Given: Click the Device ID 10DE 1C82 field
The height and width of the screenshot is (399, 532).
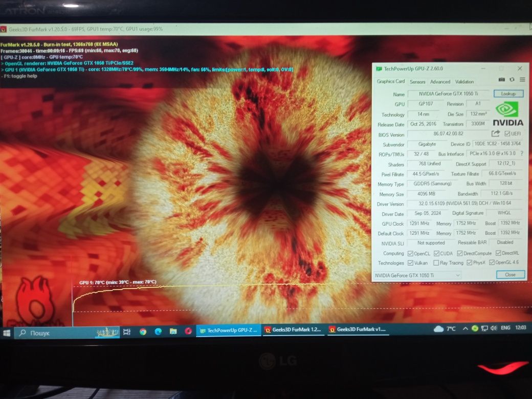Looking at the screenshot, I should point(497,144).
